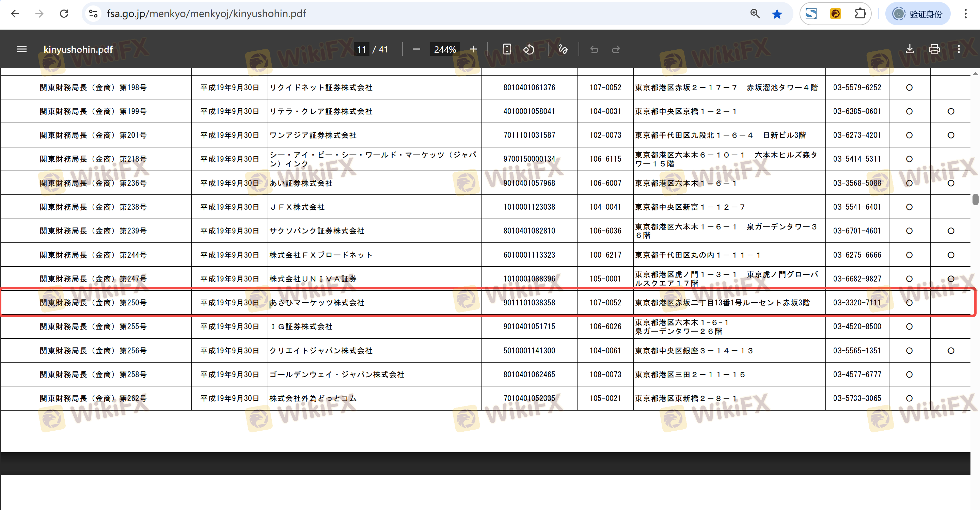Click the company name ＪＦＸ株式会社
This screenshot has height=510, width=980.
click(297, 207)
